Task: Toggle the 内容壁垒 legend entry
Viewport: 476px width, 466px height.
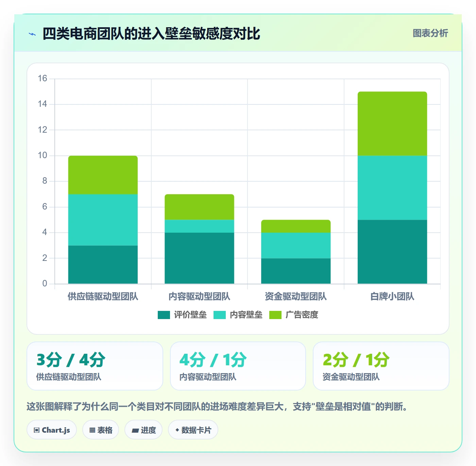Action: (238, 315)
